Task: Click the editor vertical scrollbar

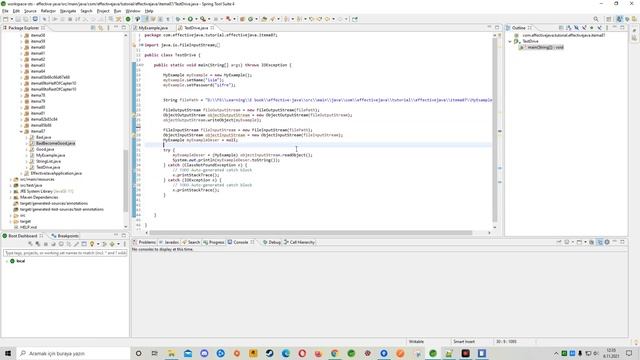Action: (495, 130)
